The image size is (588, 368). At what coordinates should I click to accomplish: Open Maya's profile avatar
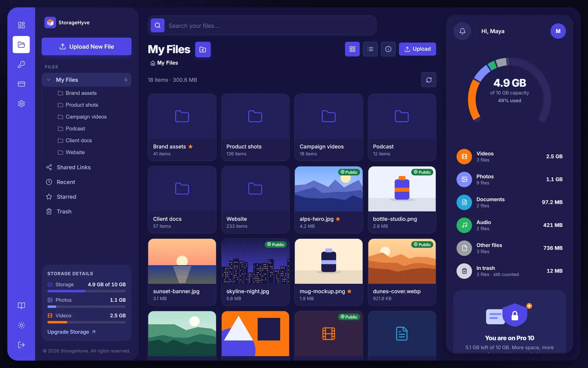pyautogui.click(x=558, y=31)
